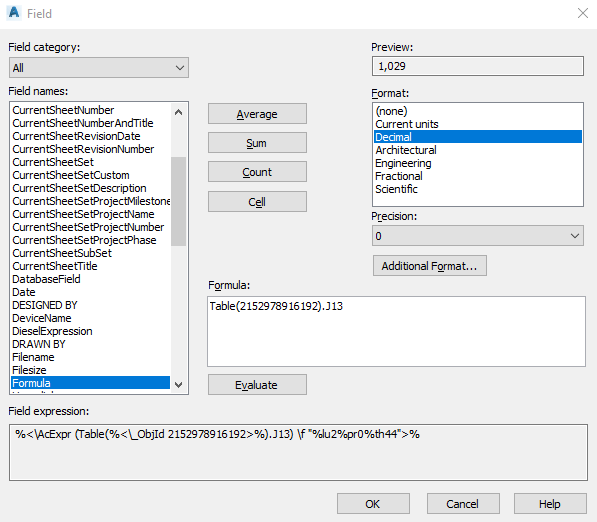The image size is (597, 522).
Task: Select CurrentSheetSetDescription field name
Action: 91,188
